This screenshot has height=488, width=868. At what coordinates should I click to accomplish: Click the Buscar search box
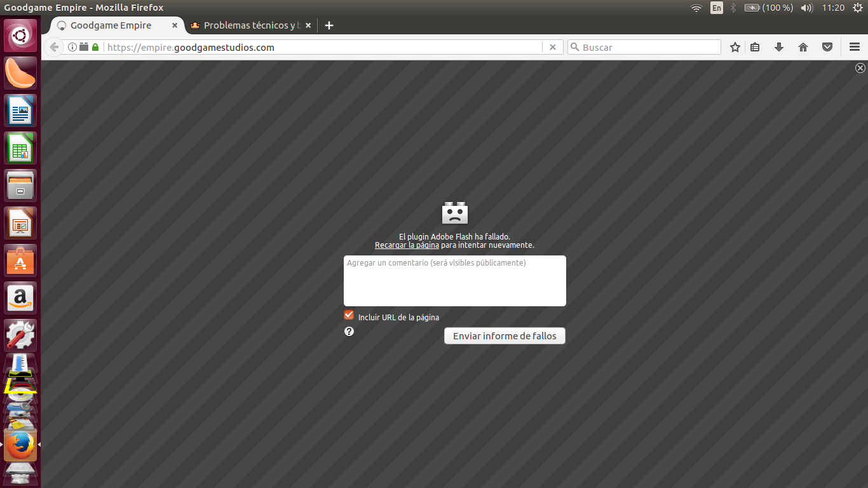pos(644,47)
